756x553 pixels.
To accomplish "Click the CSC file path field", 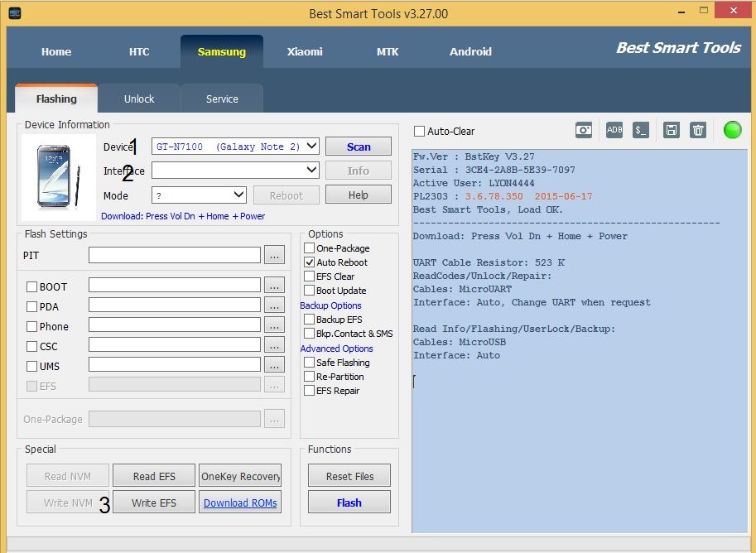I will pyautogui.click(x=175, y=344).
